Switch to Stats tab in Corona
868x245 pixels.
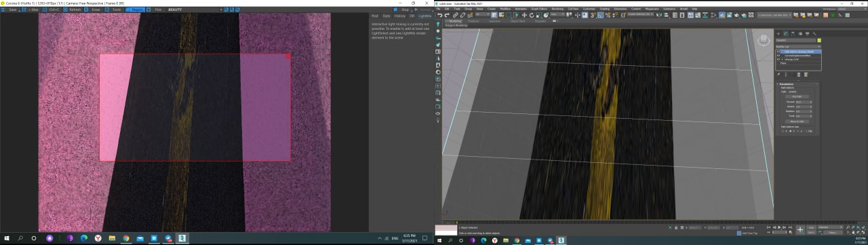pos(387,16)
